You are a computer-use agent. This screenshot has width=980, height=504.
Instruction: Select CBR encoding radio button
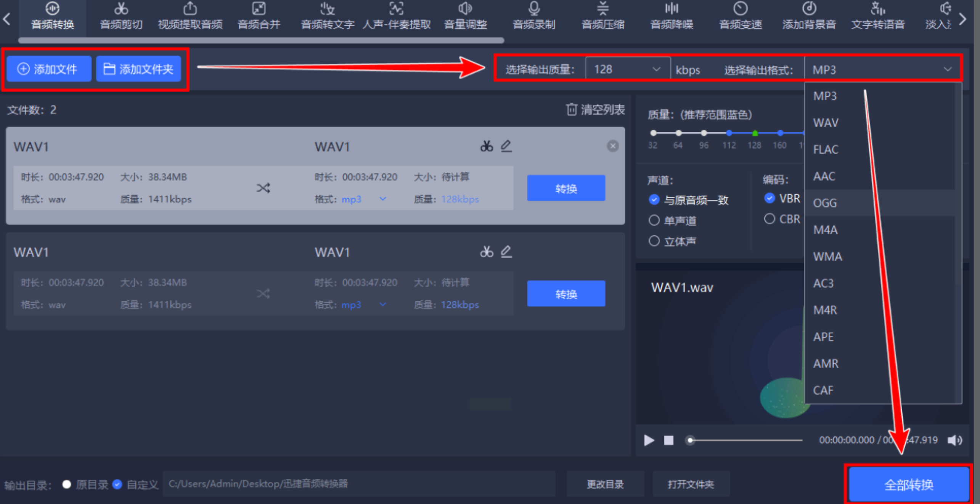point(770,219)
